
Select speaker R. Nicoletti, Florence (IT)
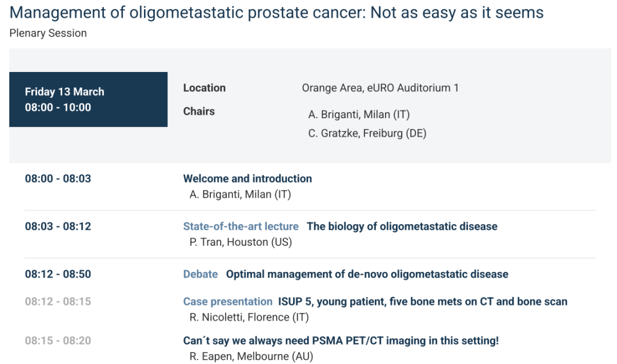pos(249,317)
